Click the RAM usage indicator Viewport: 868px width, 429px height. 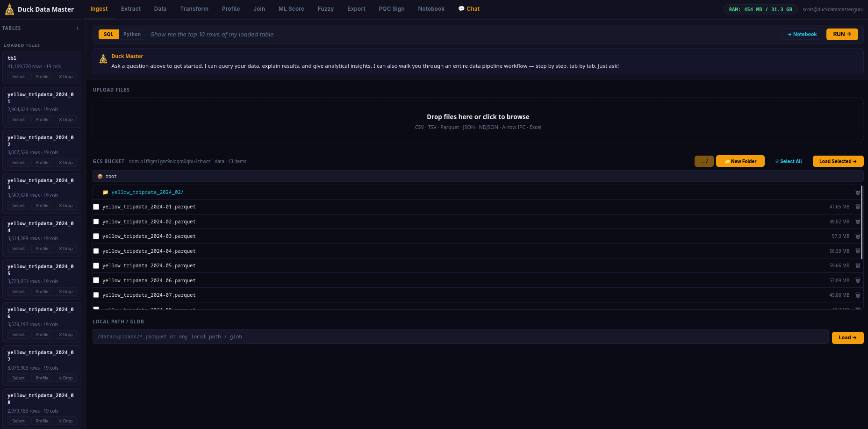click(760, 9)
